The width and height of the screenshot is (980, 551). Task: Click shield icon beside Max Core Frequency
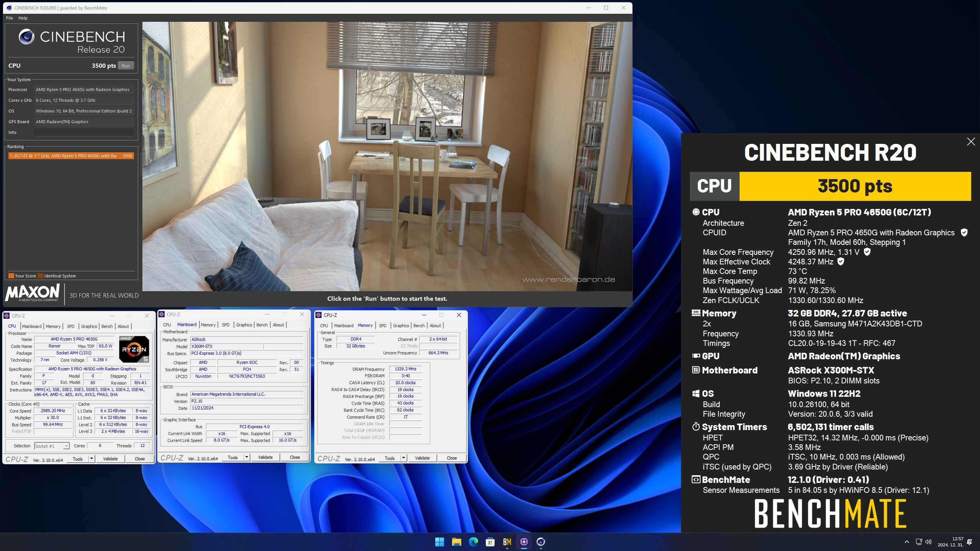click(x=867, y=252)
